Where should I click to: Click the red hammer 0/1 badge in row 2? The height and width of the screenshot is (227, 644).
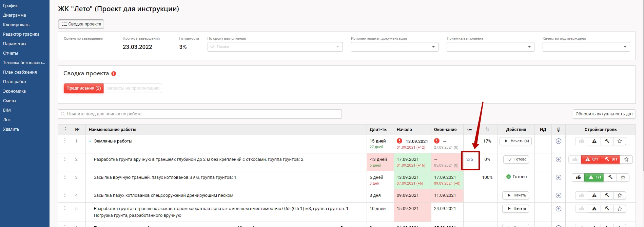tap(611, 159)
